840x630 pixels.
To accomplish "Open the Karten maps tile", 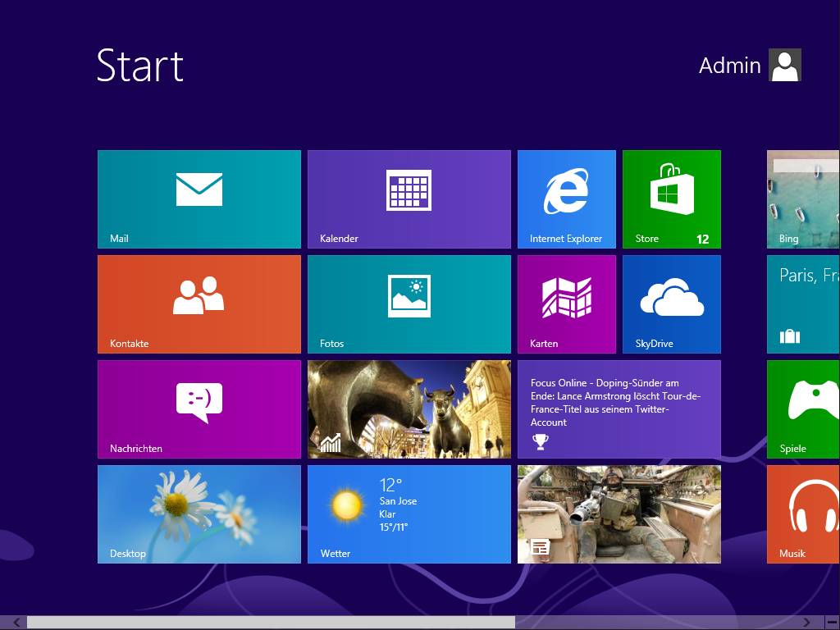I will [x=566, y=304].
